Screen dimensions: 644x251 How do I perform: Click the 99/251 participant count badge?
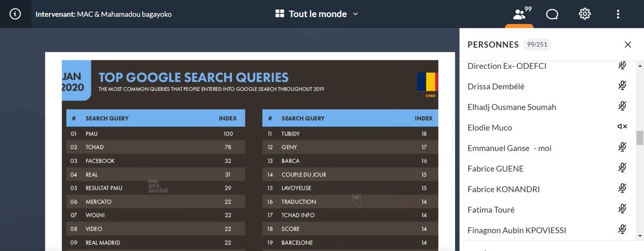click(537, 45)
